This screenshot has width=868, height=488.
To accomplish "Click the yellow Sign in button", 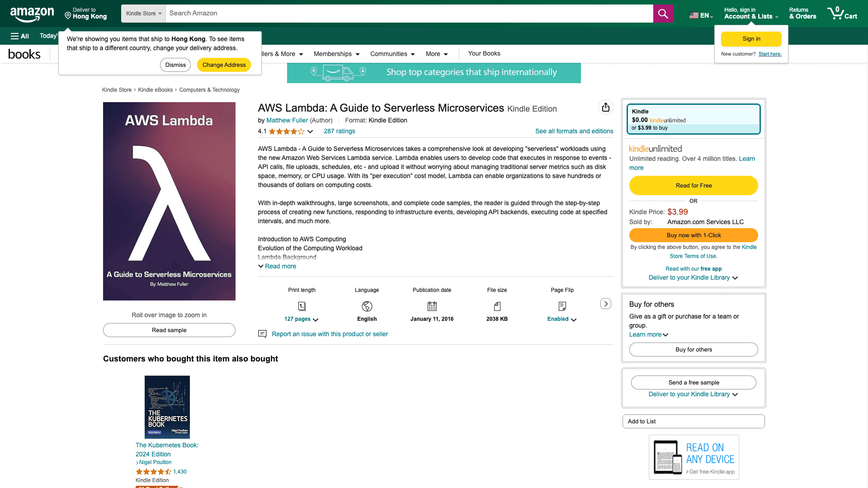I will pos(751,39).
